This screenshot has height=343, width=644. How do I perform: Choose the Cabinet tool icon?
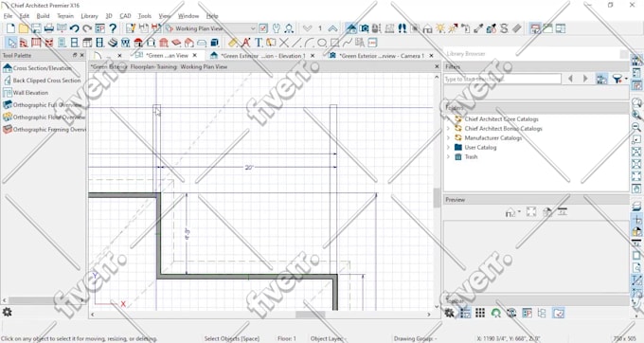(x=87, y=43)
